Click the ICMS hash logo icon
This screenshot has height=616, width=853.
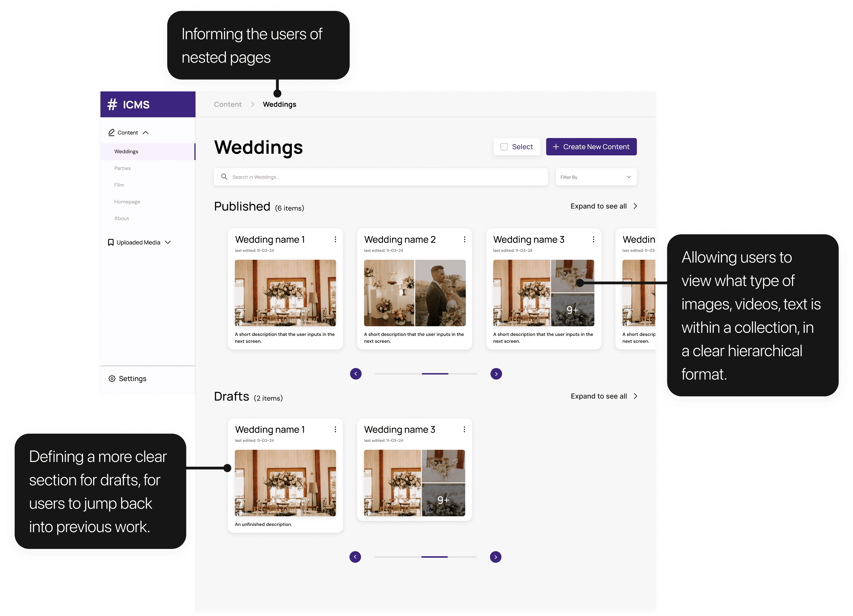(112, 105)
